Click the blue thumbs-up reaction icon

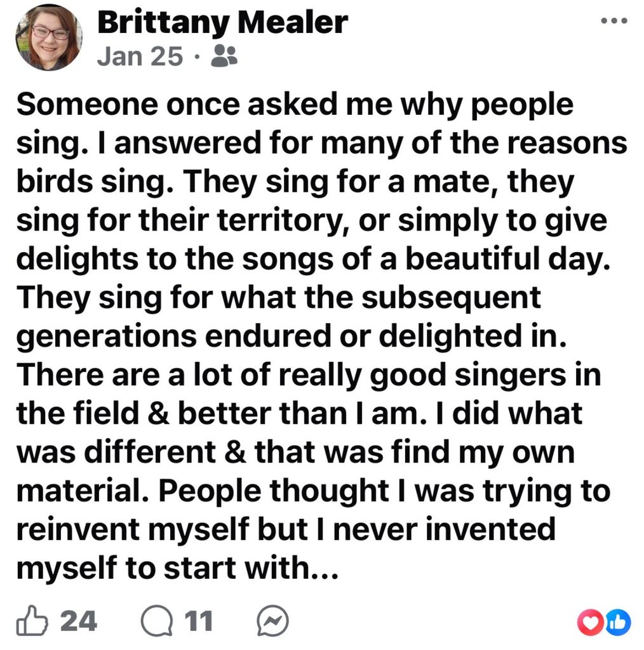[619, 623]
